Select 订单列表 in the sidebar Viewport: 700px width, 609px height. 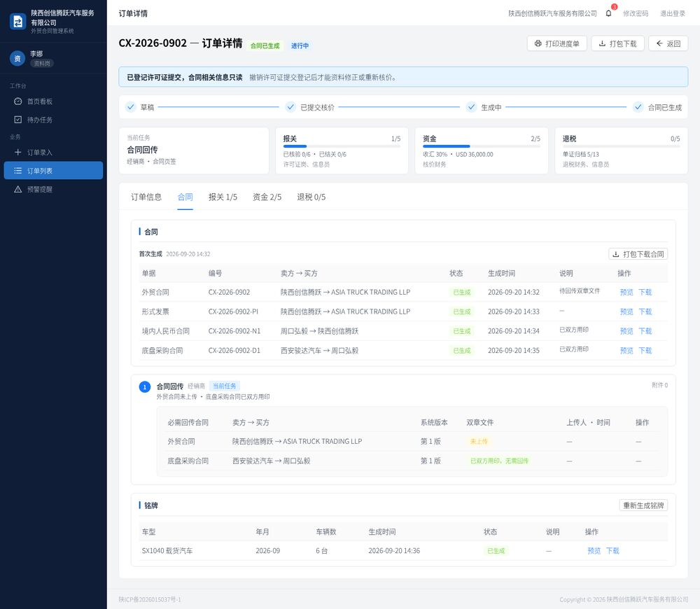click(x=53, y=171)
